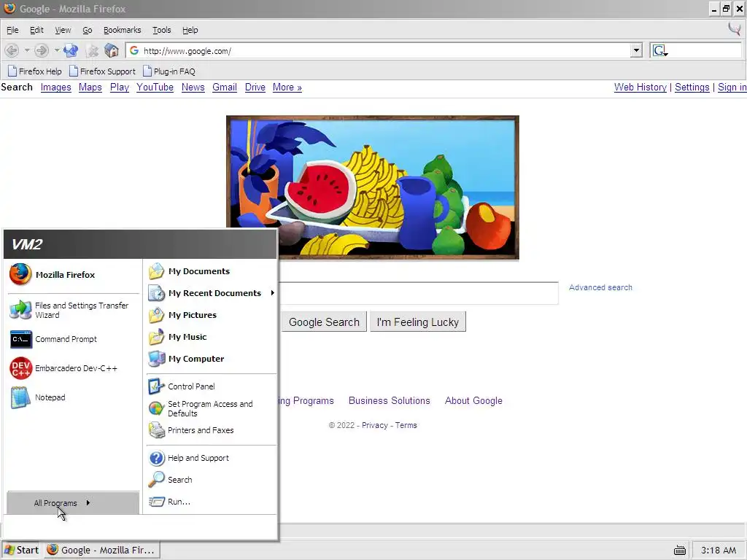This screenshot has width=747, height=560.
Task: Open the address bar history dropdown
Action: 636,50
